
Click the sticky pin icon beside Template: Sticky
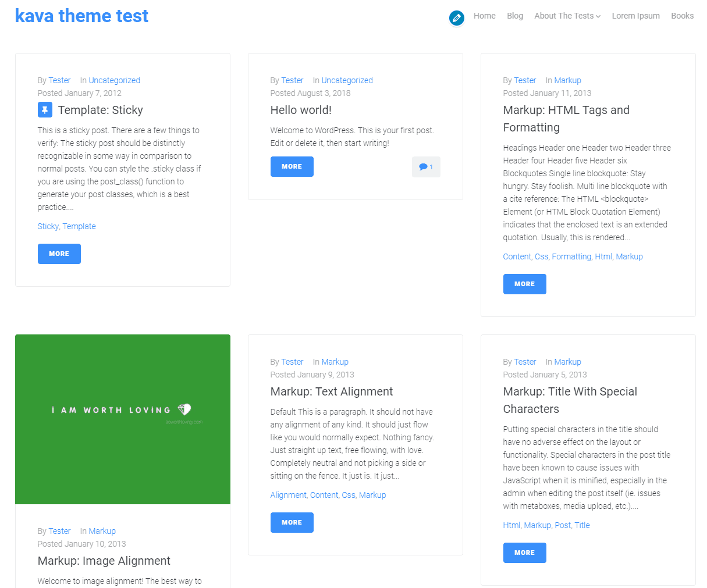pos(45,109)
